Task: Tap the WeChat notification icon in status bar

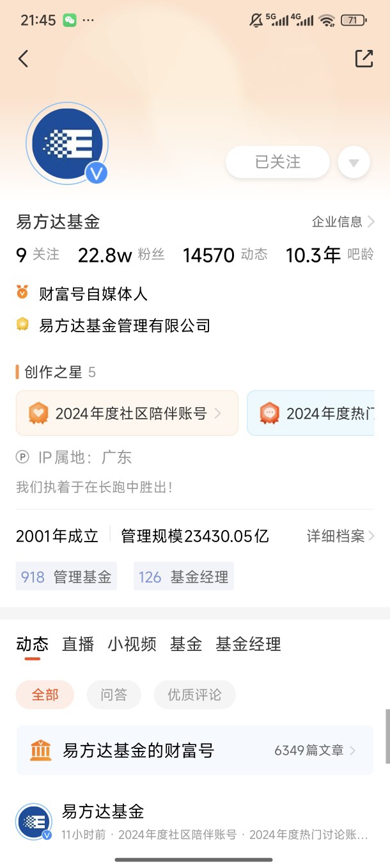Action: pos(70,20)
